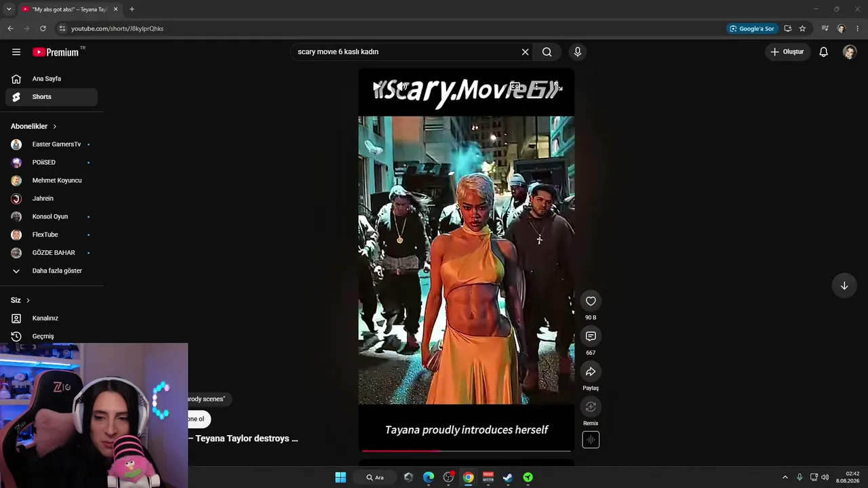The image size is (868, 488).
Task: Go to the next Short with down arrow
Action: coord(844,286)
